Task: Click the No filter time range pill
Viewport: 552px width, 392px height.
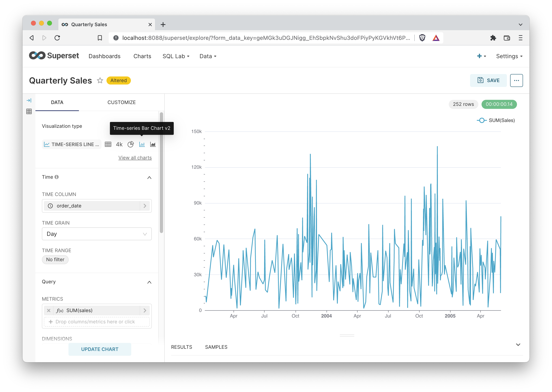Action: point(55,259)
